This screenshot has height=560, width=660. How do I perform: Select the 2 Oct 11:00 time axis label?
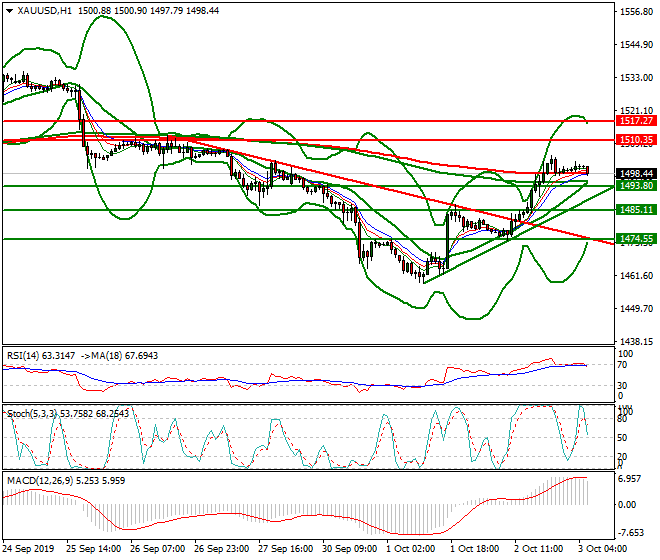(538, 549)
